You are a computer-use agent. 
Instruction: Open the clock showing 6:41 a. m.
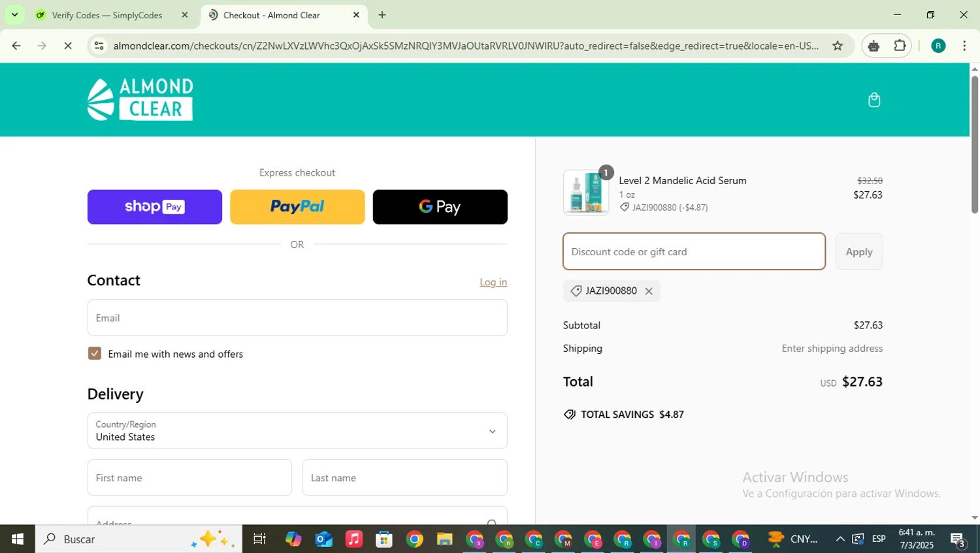[x=917, y=539]
